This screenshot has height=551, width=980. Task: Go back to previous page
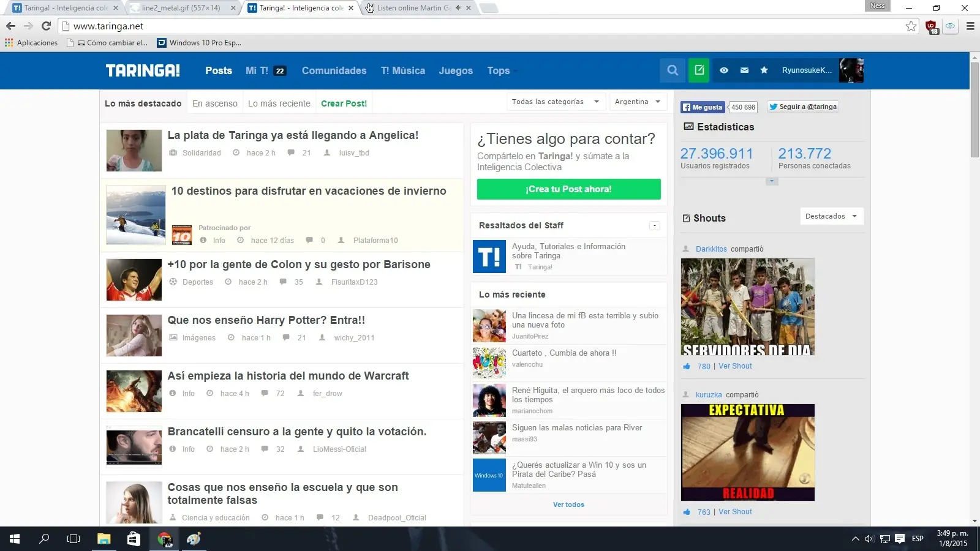[10, 26]
